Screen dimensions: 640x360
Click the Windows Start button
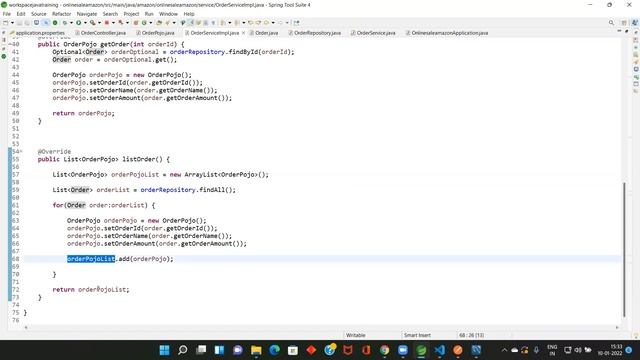164,350
